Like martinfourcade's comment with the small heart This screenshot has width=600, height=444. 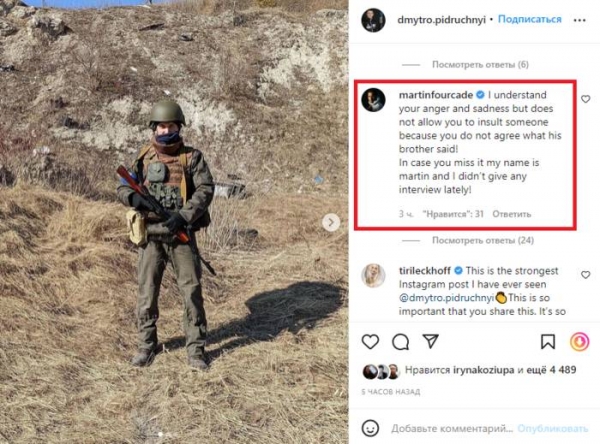(584, 100)
